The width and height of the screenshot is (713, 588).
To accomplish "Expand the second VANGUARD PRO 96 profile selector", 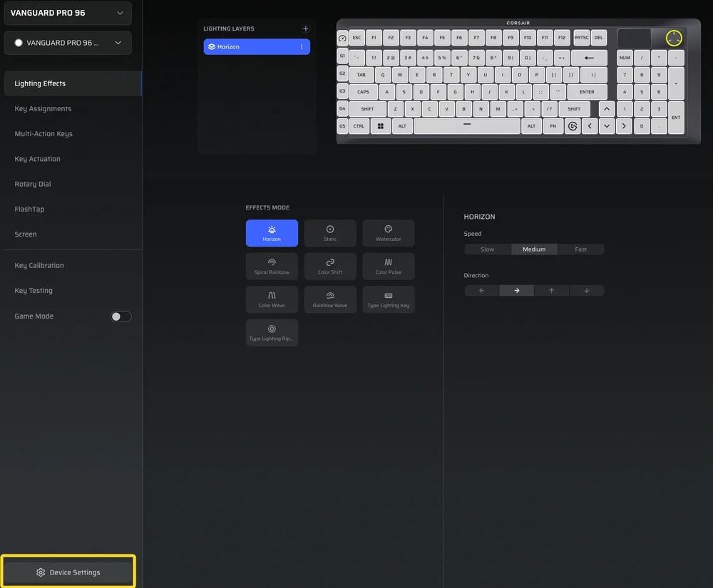I will [x=68, y=43].
